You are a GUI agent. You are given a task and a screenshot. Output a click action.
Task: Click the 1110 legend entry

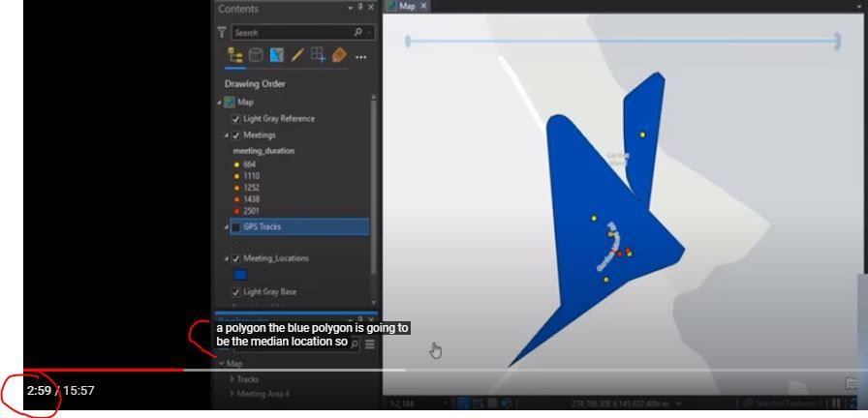[251, 176]
